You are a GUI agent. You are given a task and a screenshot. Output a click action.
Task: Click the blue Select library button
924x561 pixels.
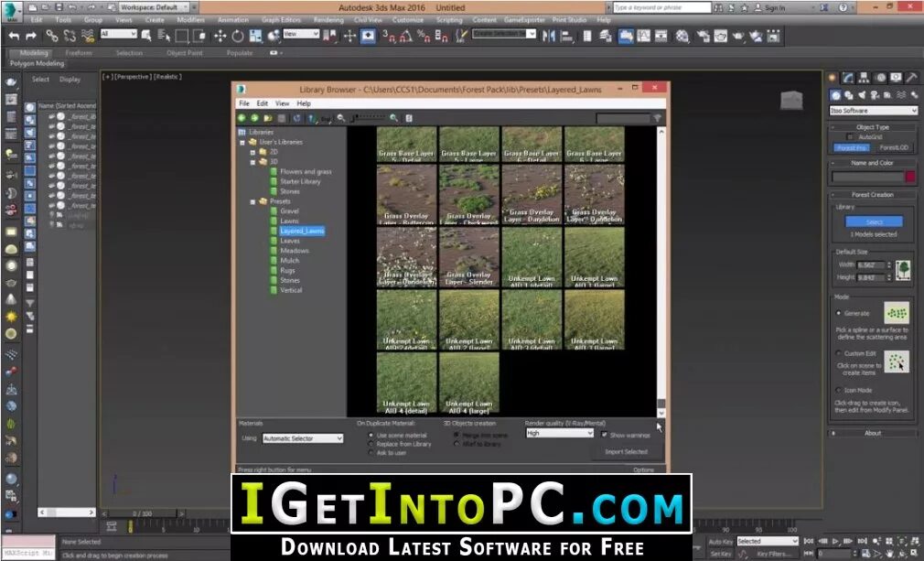point(874,222)
